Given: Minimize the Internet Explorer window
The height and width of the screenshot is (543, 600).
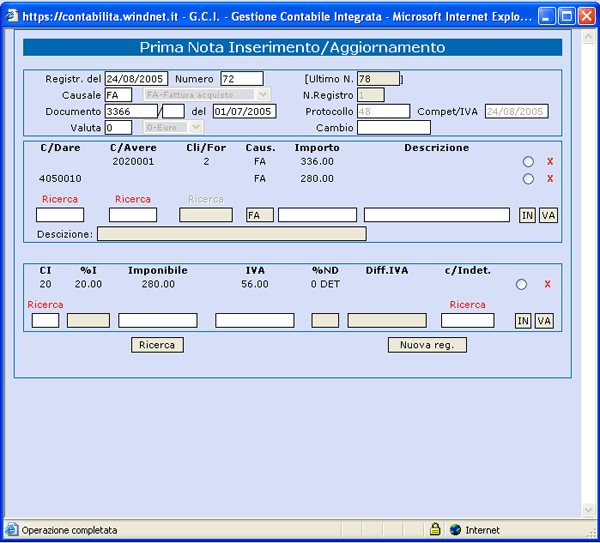Looking at the screenshot, I should [x=547, y=16].
